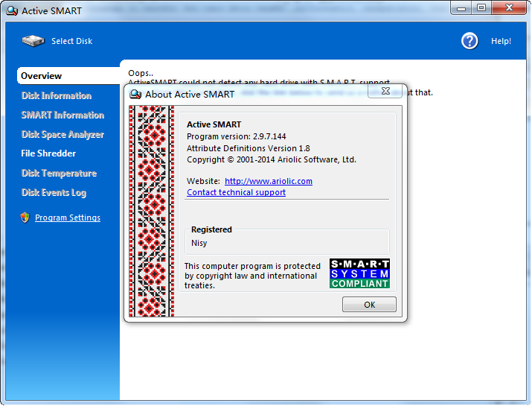The image size is (532, 406).
Task: Select File Shredder in the sidebar
Action: [48, 153]
